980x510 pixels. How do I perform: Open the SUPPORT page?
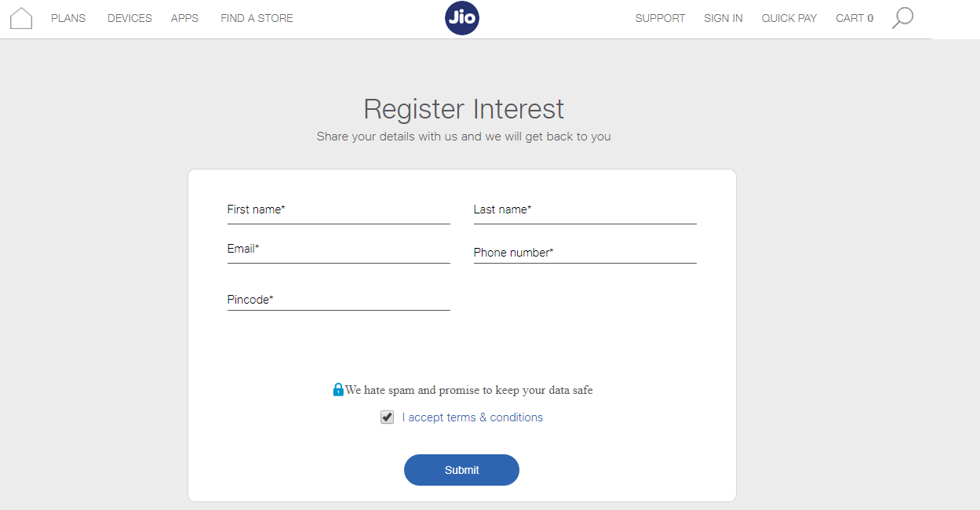click(660, 18)
